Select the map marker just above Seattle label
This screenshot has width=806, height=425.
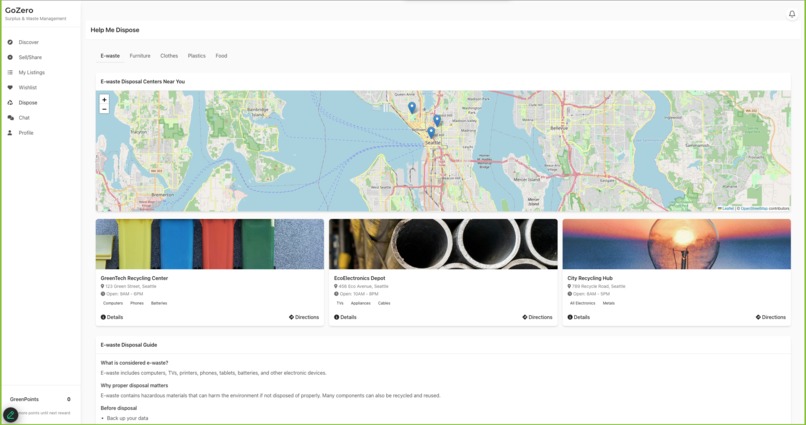tap(431, 133)
